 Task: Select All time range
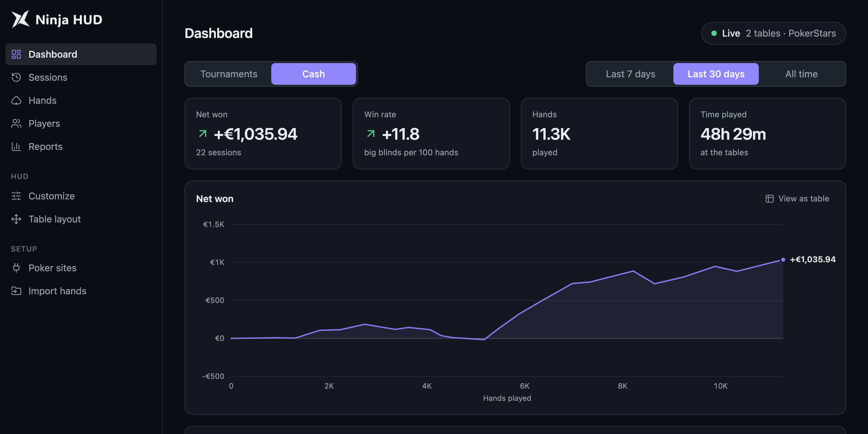click(x=801, y=74)
